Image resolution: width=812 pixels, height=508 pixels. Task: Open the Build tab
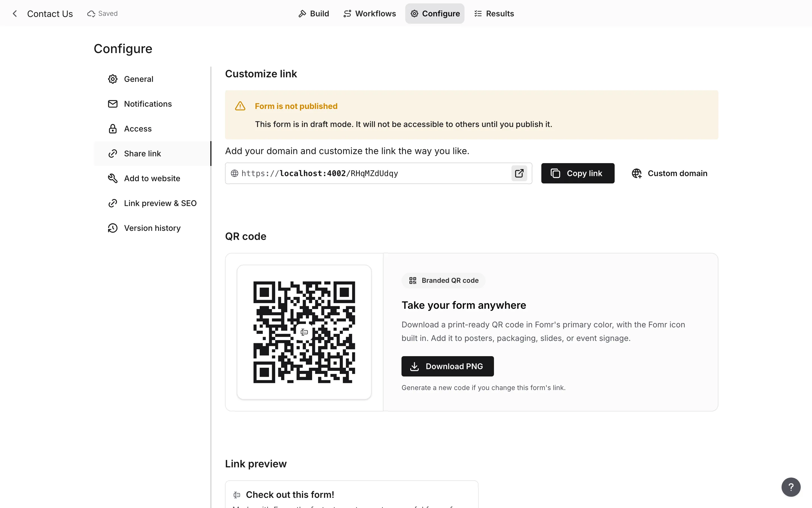click(314, 14)
